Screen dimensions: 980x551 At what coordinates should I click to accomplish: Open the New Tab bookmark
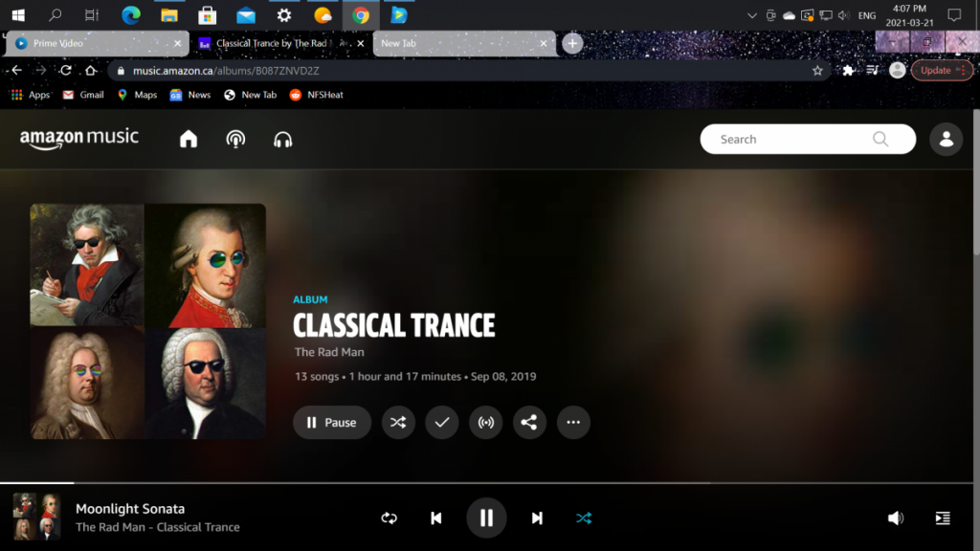pyautogui.click(x=250, y=95)
